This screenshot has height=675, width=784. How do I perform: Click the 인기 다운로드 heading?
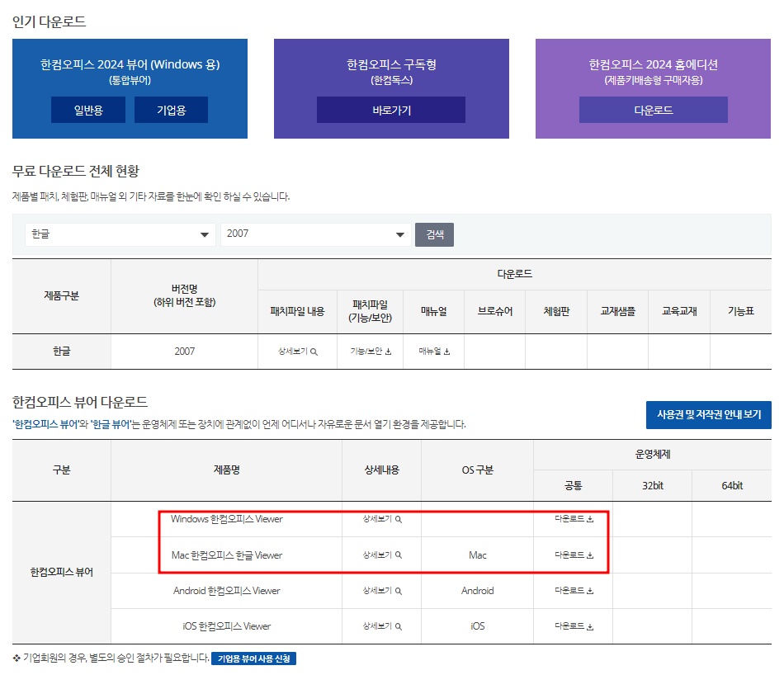[49, 21]
